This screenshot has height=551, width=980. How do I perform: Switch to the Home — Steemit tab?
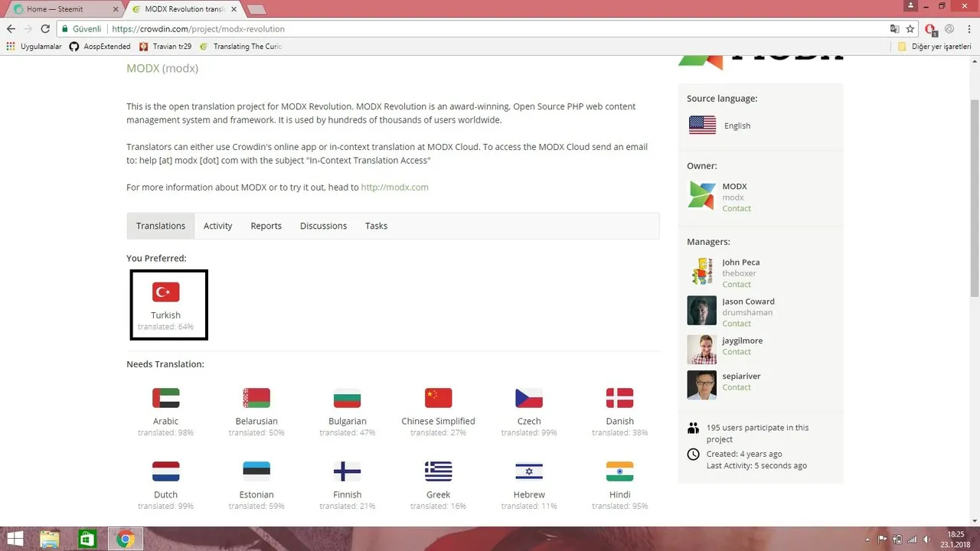click(x=64, y=9)
